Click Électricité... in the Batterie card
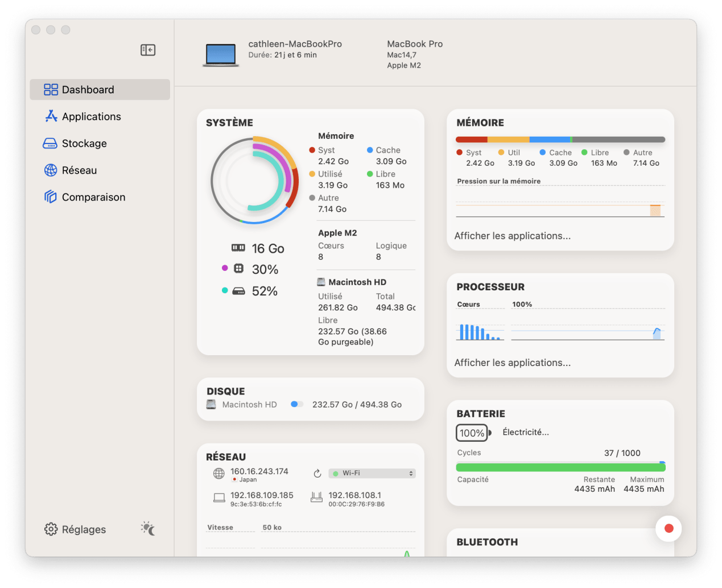 click(526, 432)
